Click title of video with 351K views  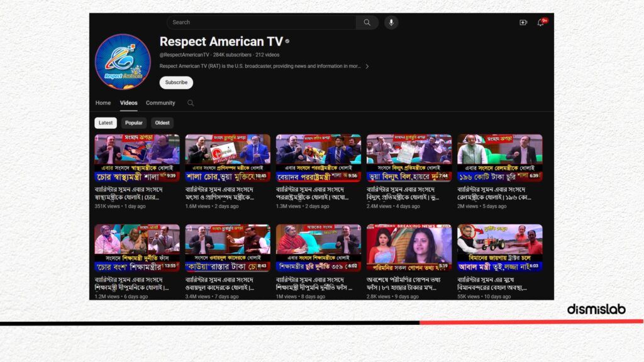coord(128,194)
